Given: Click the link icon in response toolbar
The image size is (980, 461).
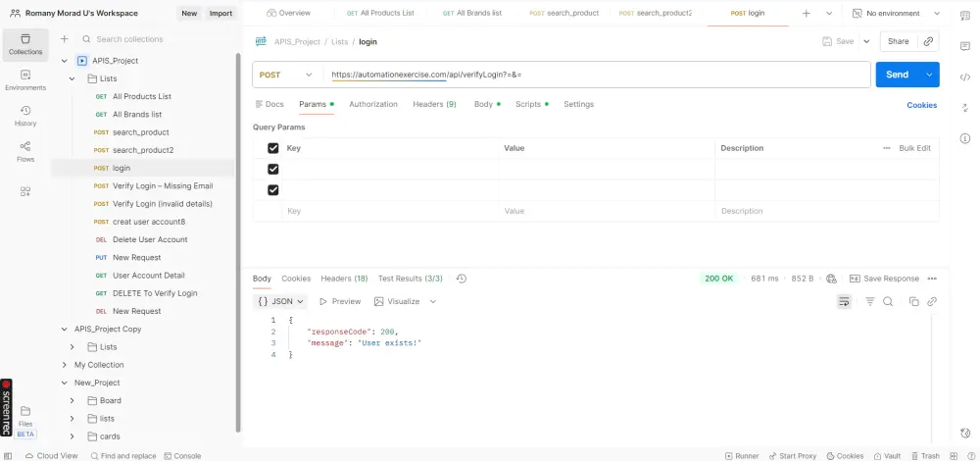Looking at the screenshot, I should click(932, 301).
